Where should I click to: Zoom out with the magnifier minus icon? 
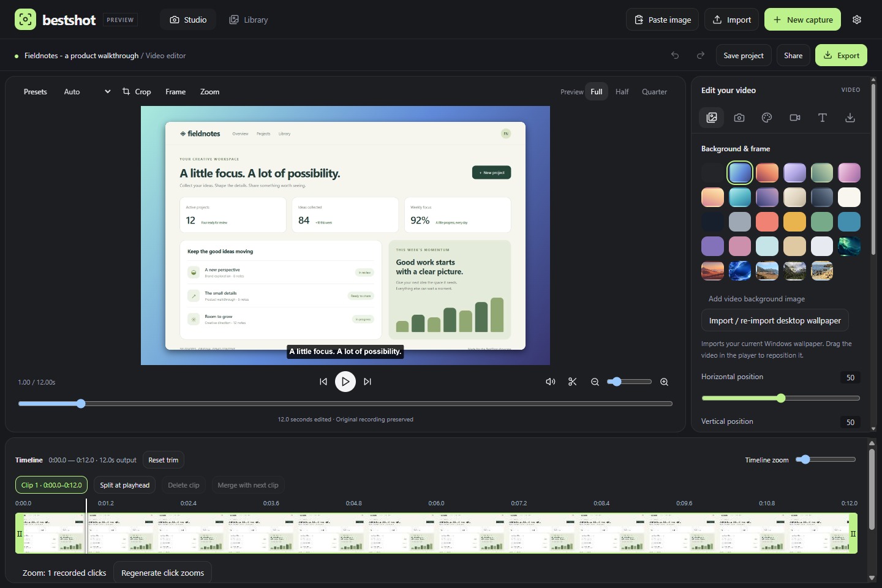click(x=595, y=382)
